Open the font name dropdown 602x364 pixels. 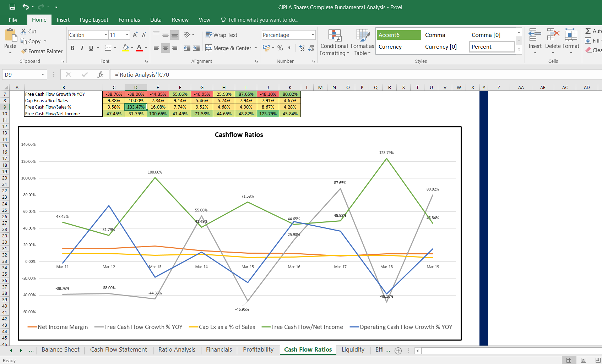pos(105,35)
